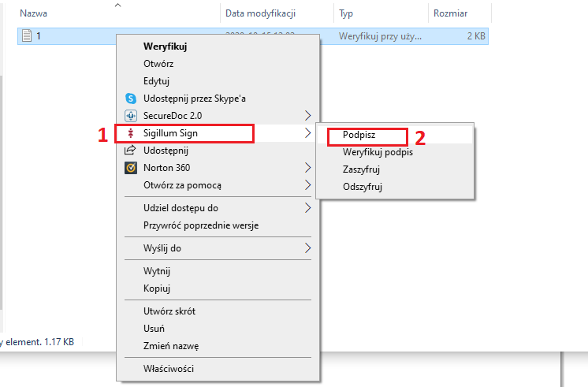
Task: Click the file icon next to file 1
Action: (27, 36)
